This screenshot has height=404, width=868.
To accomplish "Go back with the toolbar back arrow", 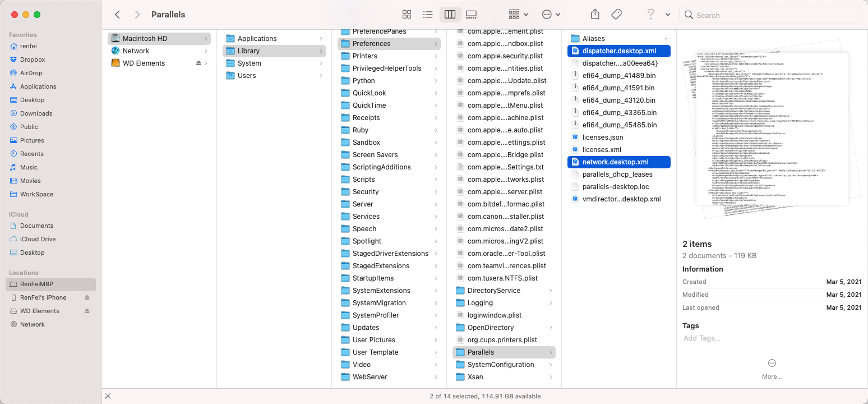I will coord(117,15).
